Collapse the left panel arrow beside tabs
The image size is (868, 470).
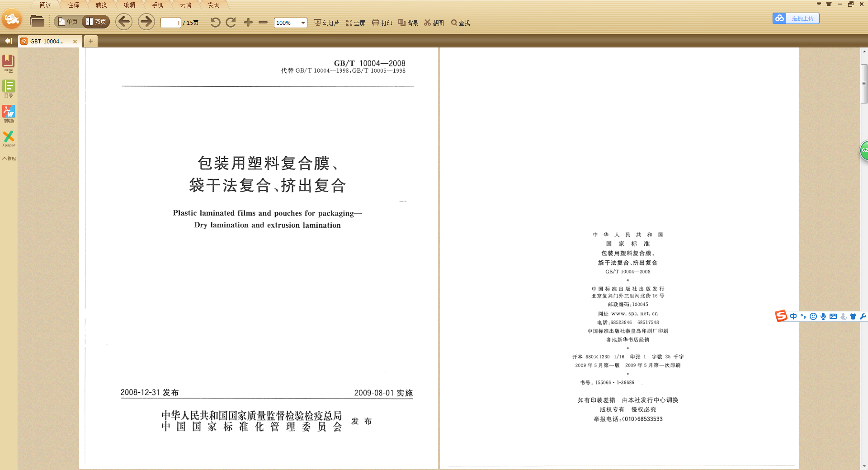(x=8, y=41)
